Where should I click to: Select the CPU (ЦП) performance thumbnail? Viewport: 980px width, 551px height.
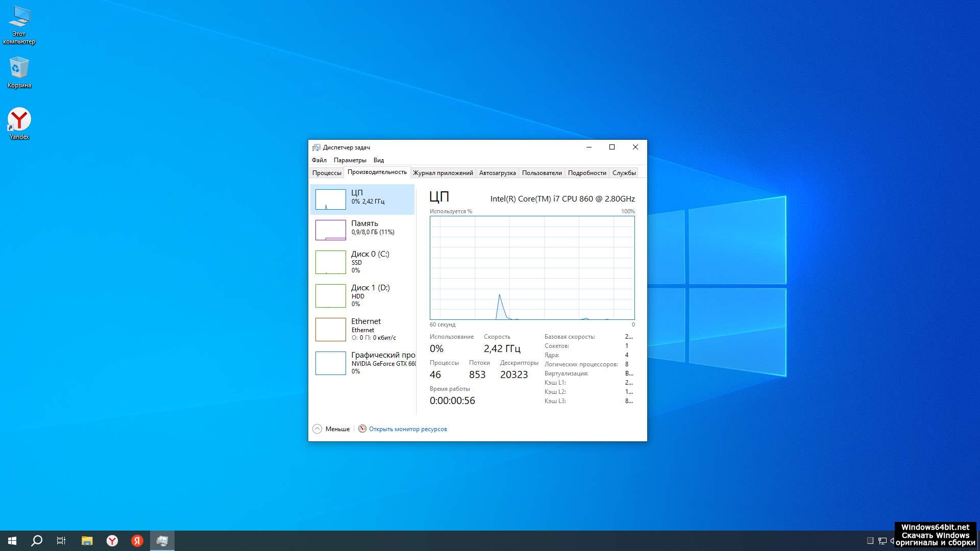coord(362,199)
